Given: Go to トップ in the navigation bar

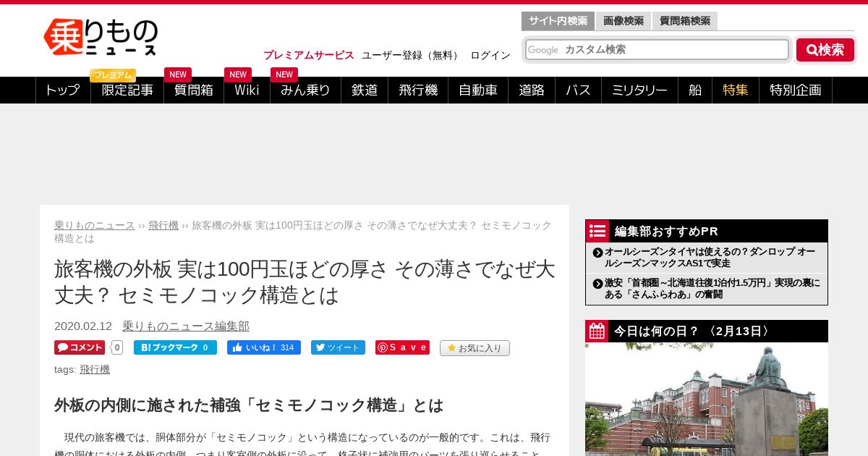Looking at the screenshot, I should point(63,90).
